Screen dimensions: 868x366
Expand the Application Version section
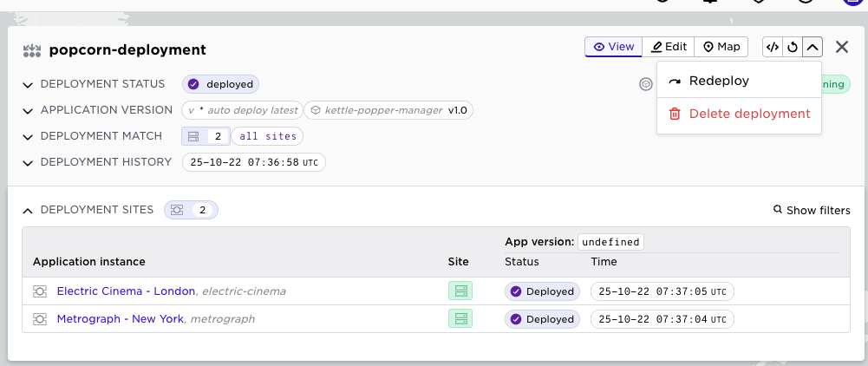(x=28, y=110)
